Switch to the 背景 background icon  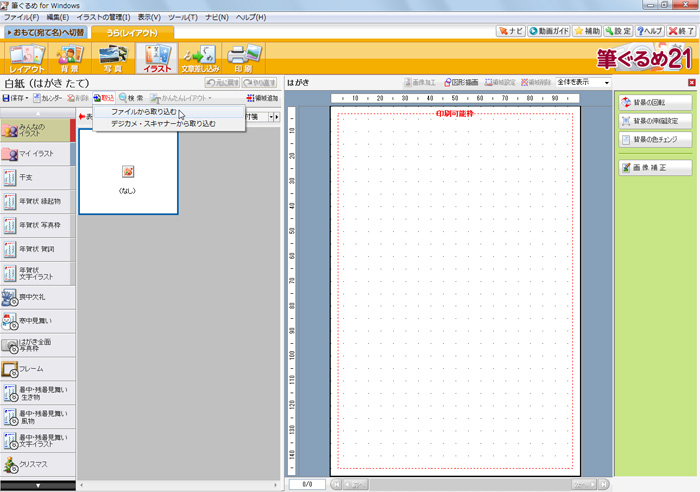tap(69, 59)
